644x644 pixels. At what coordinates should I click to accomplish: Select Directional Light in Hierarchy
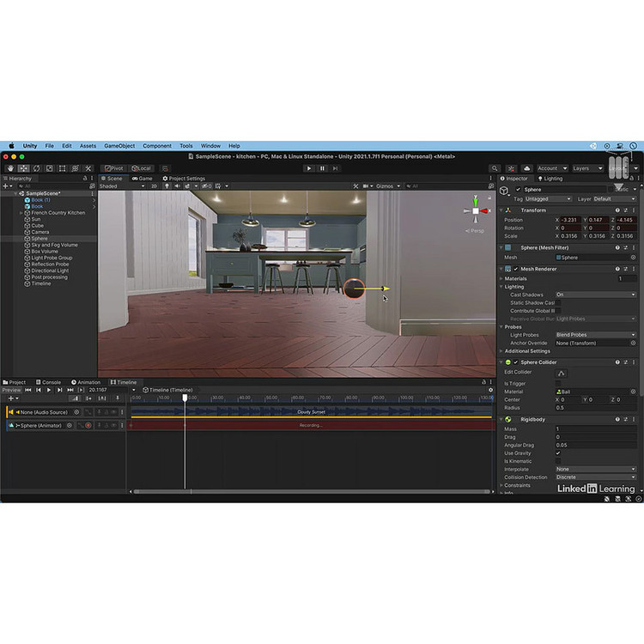tap(50, 270)
